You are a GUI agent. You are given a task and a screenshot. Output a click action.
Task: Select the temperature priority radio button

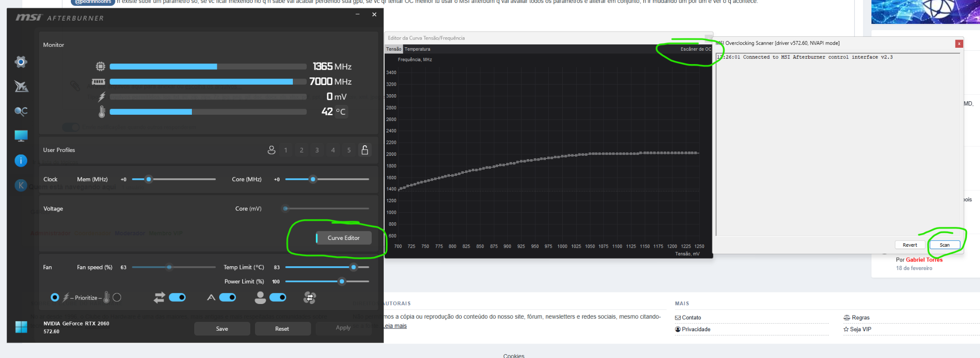click(x=117, y=298)
